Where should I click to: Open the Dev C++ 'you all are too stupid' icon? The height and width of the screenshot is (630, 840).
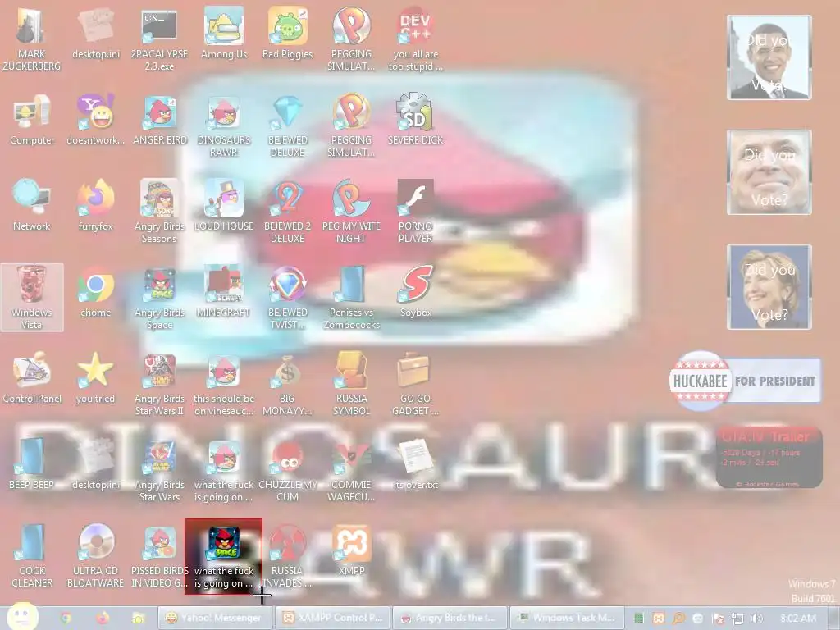tap(415, 39)
